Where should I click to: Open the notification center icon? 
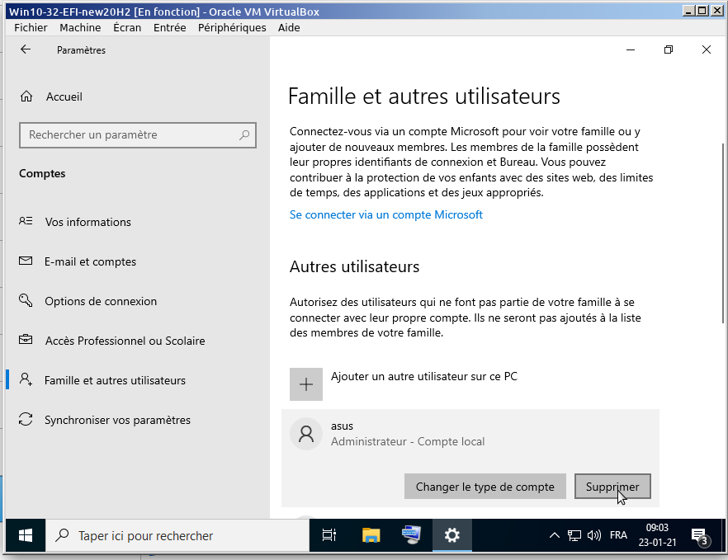click(698, 535)
